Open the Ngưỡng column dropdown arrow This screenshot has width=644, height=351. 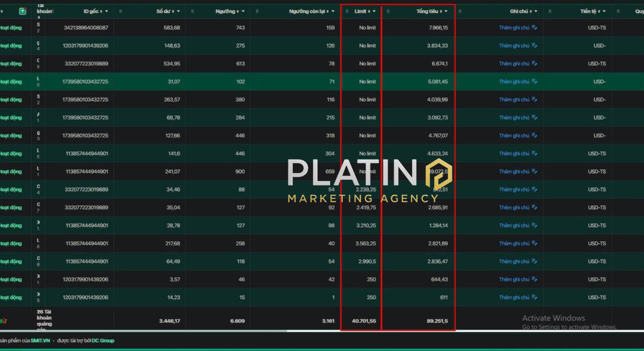[x=244, y=11]
